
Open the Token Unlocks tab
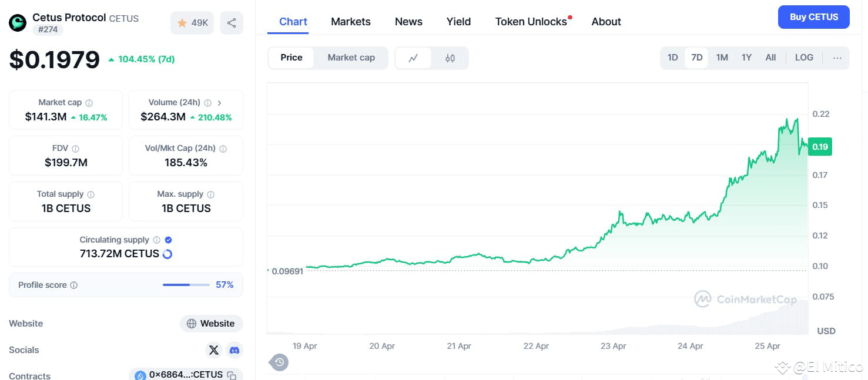pos(531,22)
